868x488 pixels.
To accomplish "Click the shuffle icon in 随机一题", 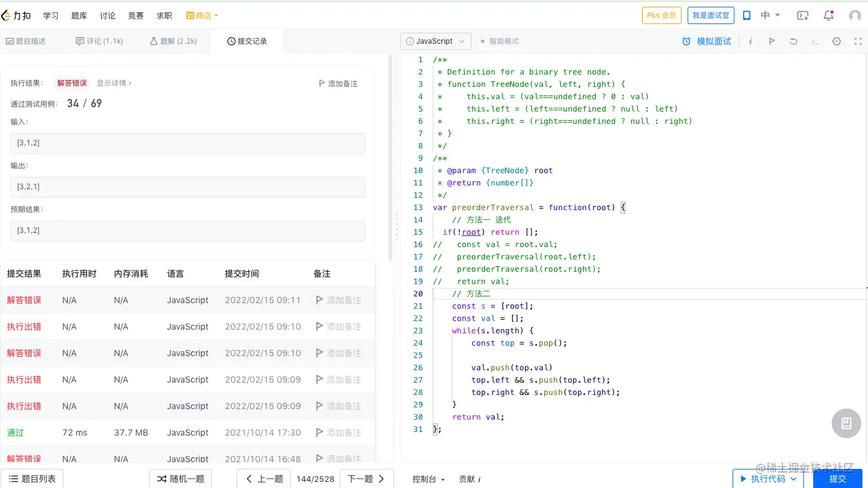I will coord(161,479).
